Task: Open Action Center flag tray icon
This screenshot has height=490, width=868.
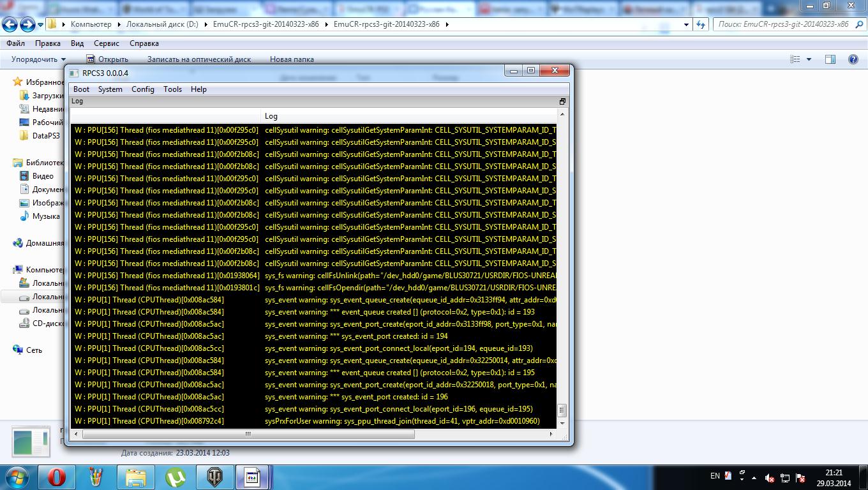Action: (x=800, y=478)
